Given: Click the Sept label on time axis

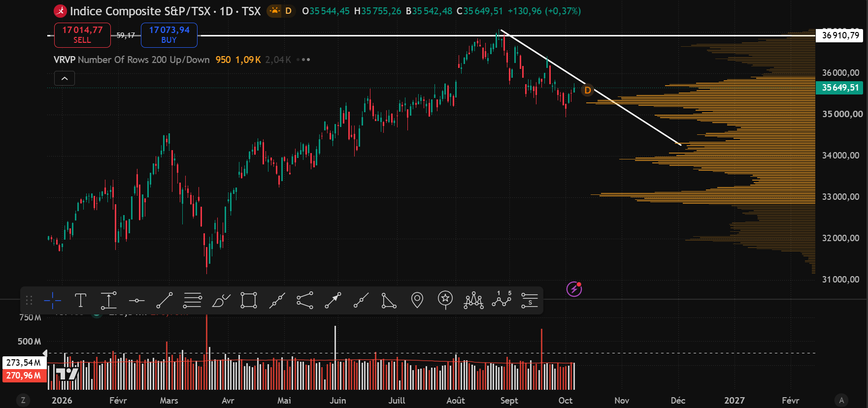Looking at the screenshot, I should tap(509, 401).
